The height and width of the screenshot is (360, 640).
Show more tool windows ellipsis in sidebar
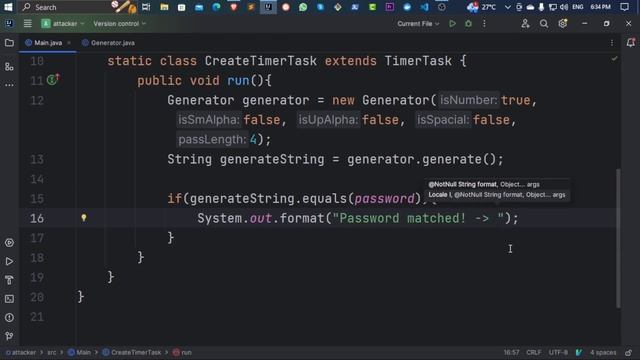(x=9, y=85)
